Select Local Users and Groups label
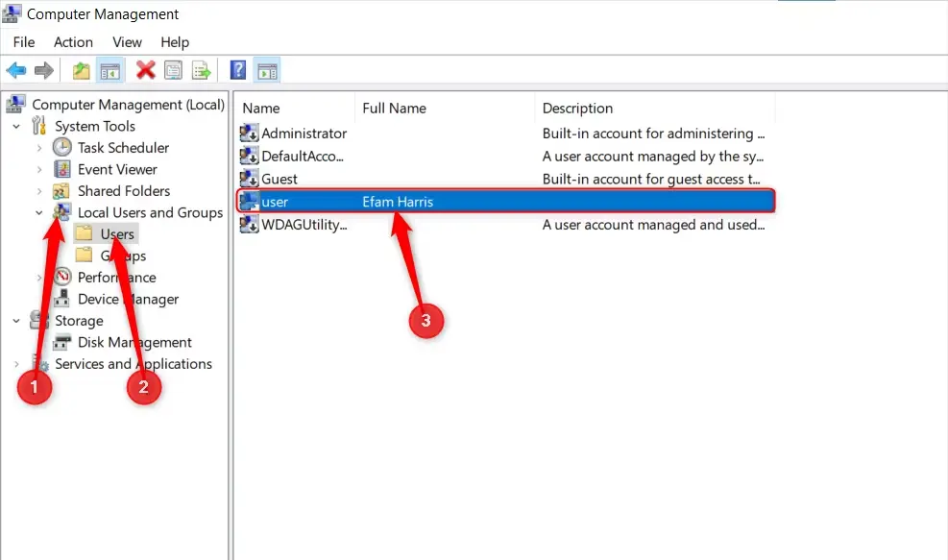The height and width of the screenshot is (560, 948). point(150,213)
